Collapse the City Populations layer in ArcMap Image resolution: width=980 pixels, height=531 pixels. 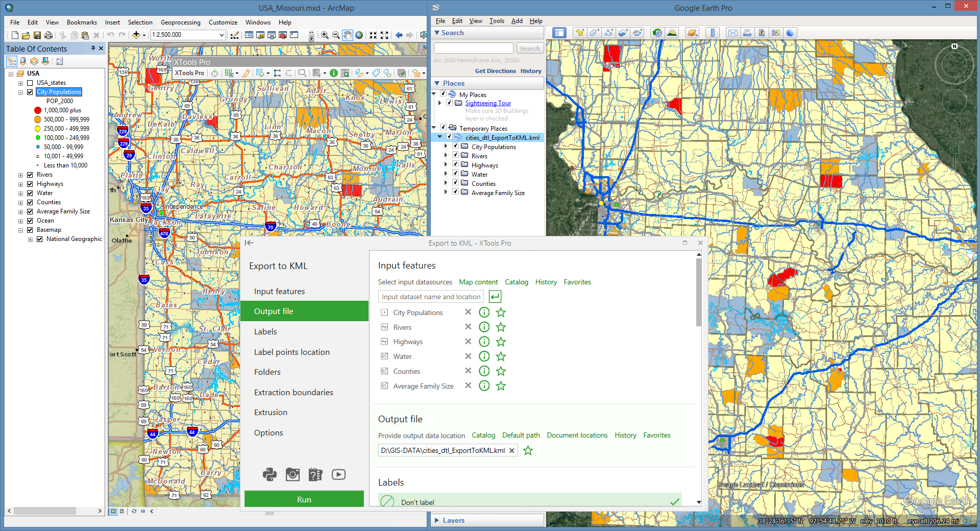click(21, 92)
